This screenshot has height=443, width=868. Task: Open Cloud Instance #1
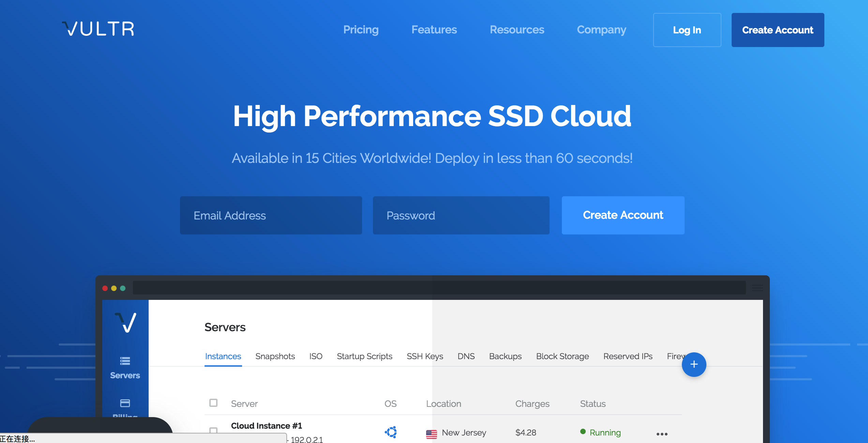(x=266, y=426)
